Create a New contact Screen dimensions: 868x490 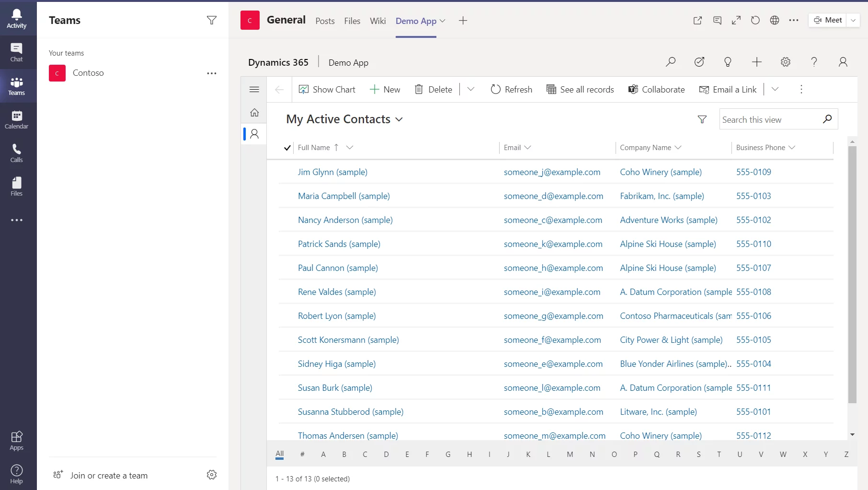385,89
